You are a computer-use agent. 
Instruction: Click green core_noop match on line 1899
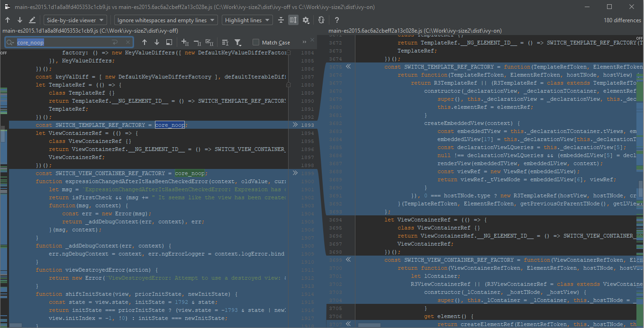(190, 173)
